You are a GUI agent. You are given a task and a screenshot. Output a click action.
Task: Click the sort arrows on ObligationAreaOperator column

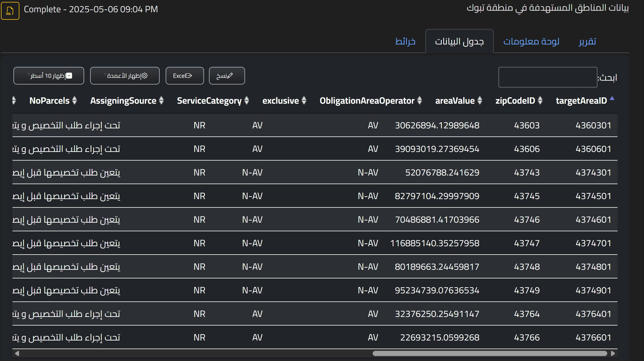(x=419, y=101)
